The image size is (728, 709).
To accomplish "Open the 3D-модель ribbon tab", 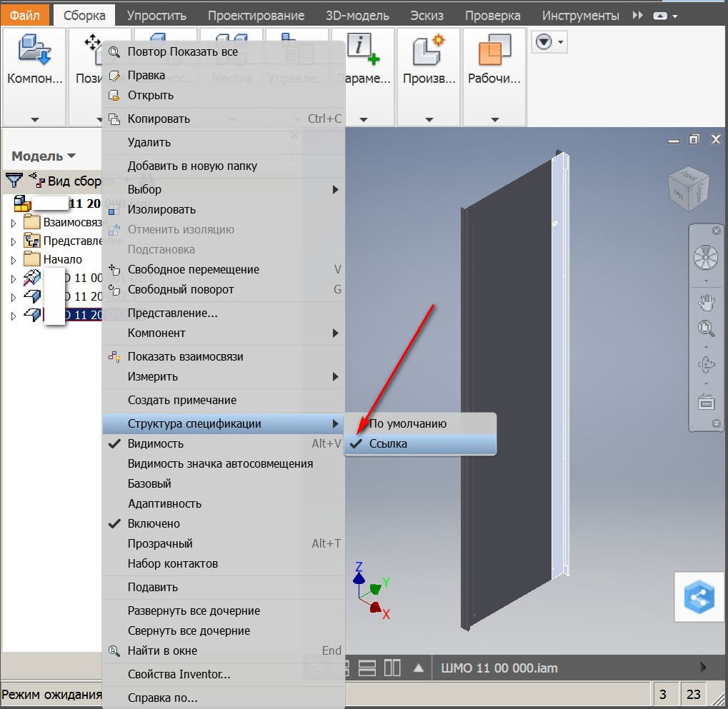I will (x=357, y=15).
